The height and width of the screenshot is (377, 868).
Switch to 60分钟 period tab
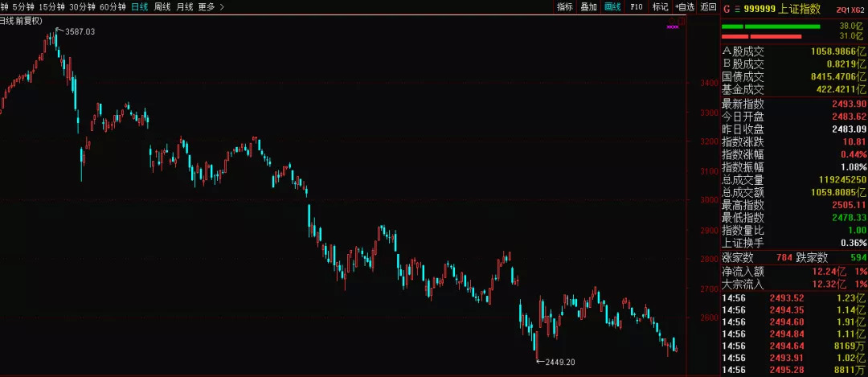point(113,7)
